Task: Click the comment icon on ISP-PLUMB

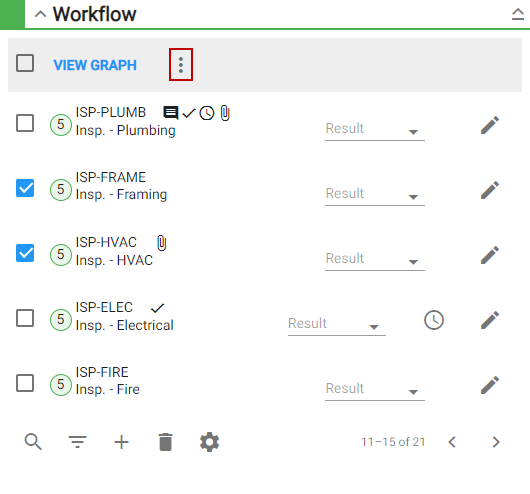Action: (x=171, y=113)
